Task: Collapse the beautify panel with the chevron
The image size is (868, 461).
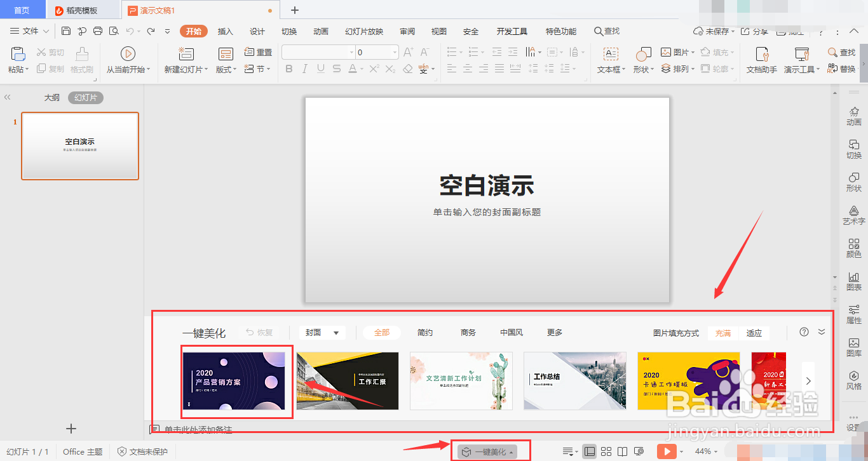Action: pyautogui.click(x=821, y=331)
